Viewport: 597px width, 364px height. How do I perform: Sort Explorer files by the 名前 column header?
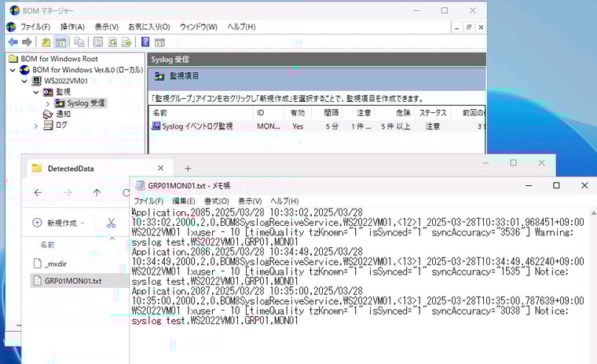tap(48, 245)
